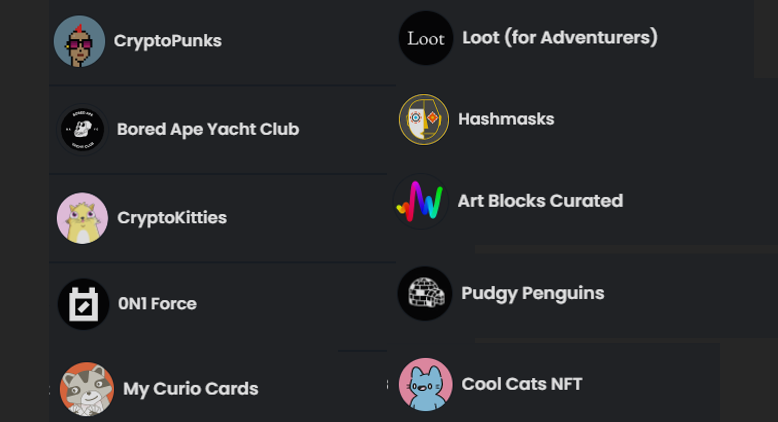Viewport: 778px width, 422px height.
Task: Click the Hashmasks collection name
Action: 506,119
